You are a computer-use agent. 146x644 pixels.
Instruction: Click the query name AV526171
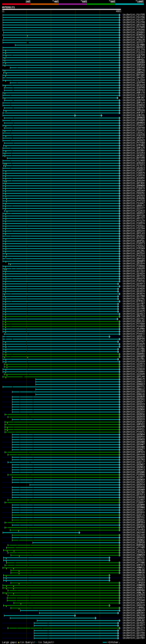point(8,7)
